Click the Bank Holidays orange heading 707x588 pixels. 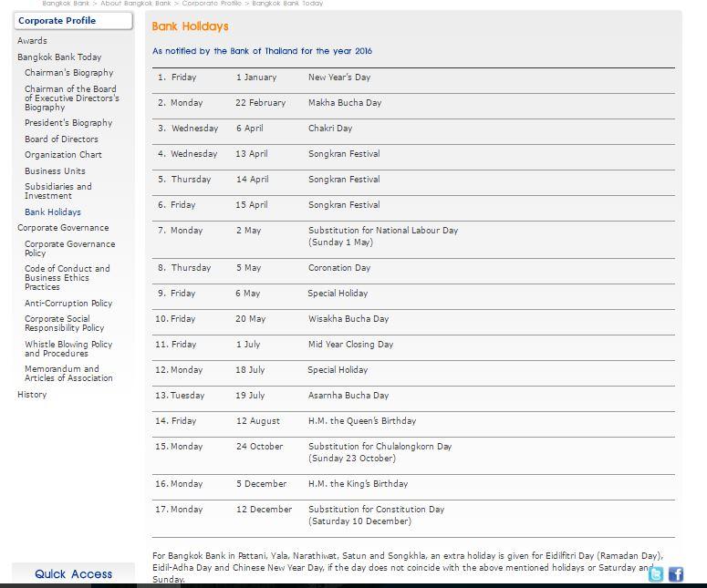pos(191,26)
